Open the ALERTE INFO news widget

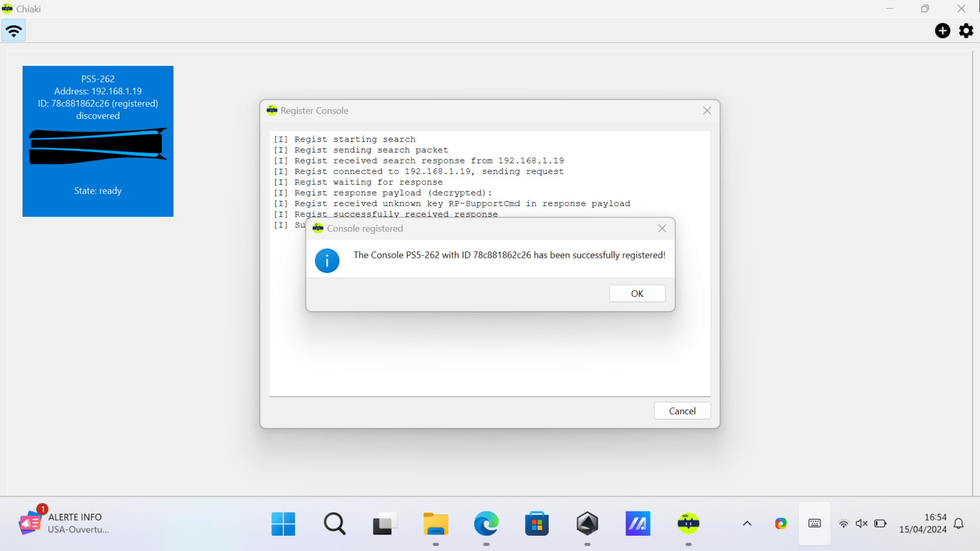click(64, 523)
